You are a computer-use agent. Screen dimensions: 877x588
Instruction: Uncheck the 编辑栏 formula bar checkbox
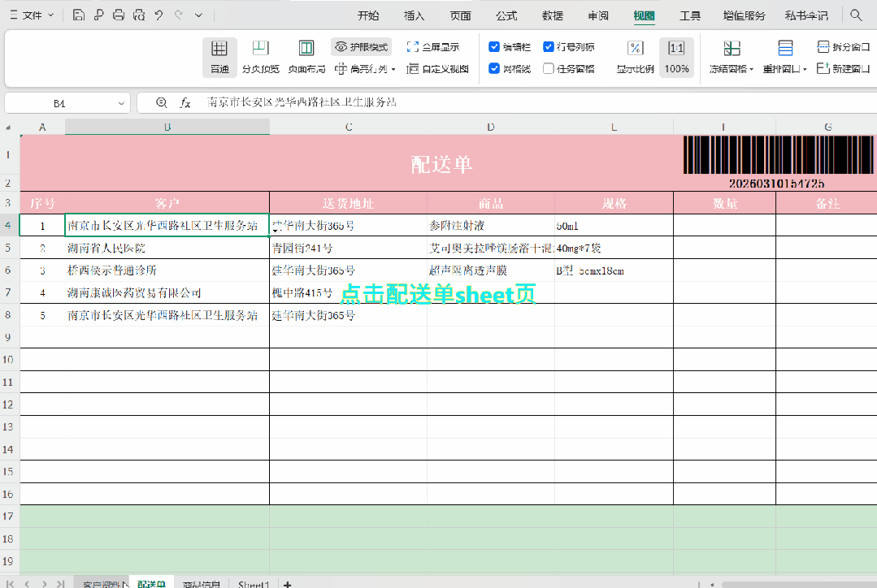tap(494, 47)
